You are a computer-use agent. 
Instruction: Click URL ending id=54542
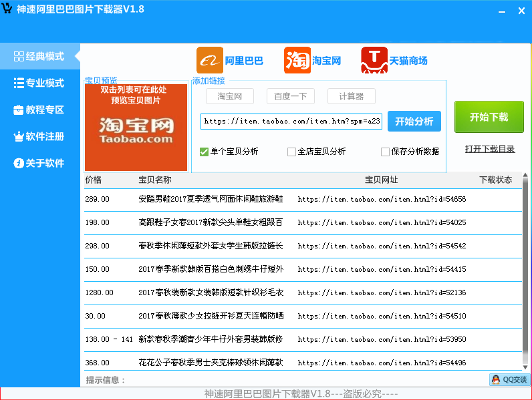(x=382, y=246)
